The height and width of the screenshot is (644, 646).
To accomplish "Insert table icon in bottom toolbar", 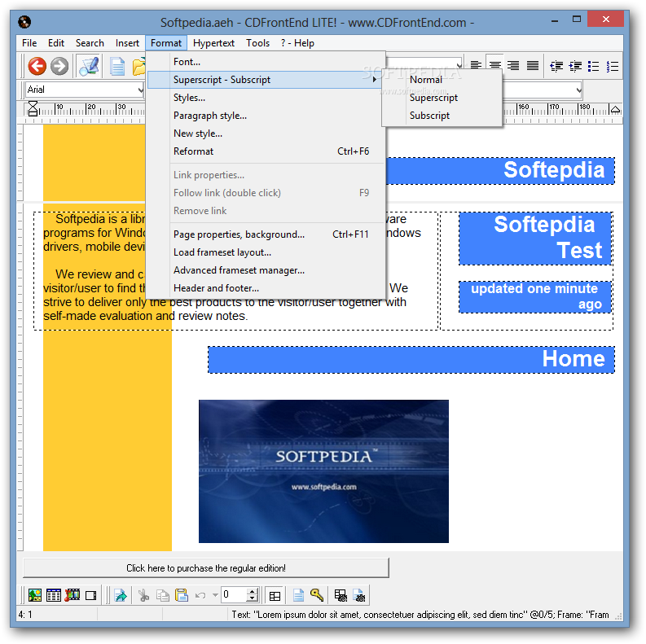I will click(54, 595).
